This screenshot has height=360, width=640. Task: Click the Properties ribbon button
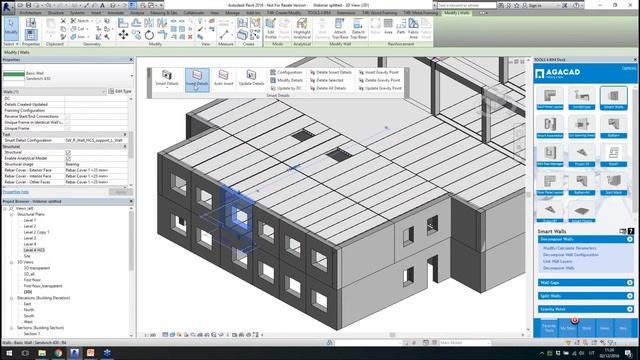[31, 35]
